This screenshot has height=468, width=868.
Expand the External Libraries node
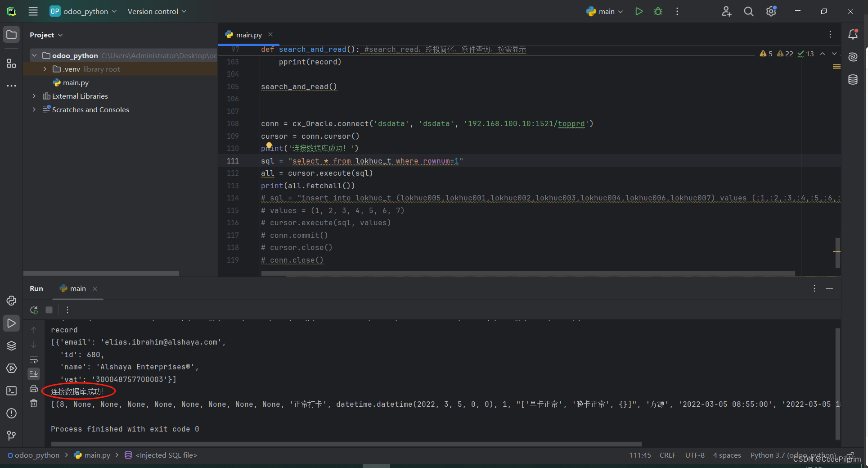tap(34, 96)
